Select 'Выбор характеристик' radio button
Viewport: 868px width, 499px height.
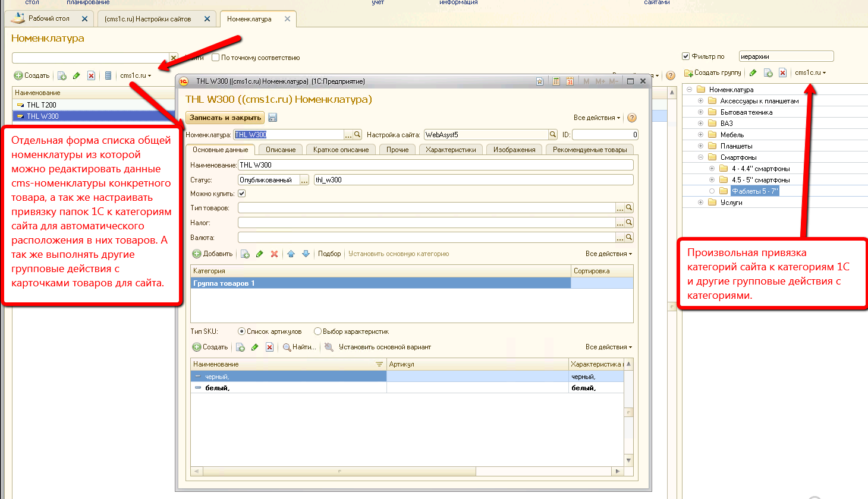(x=317, y=331)
